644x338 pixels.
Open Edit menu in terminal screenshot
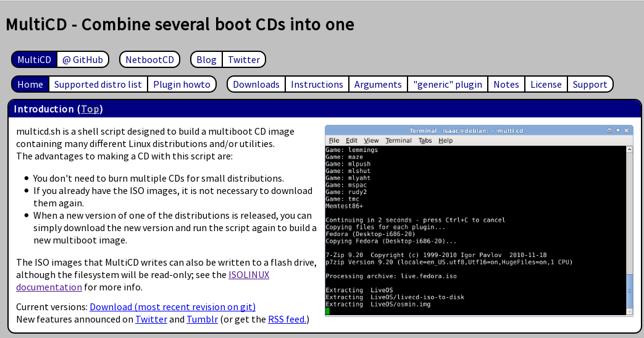(x=351, y=141)
